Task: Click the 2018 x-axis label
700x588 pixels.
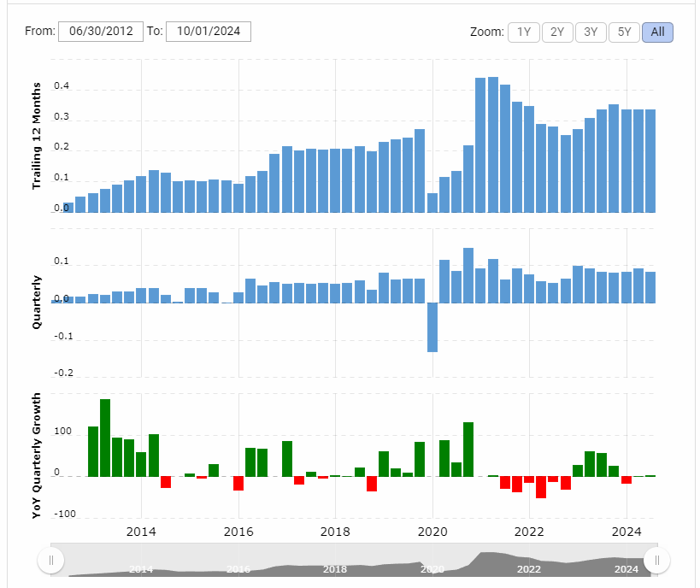Action: 335,532
